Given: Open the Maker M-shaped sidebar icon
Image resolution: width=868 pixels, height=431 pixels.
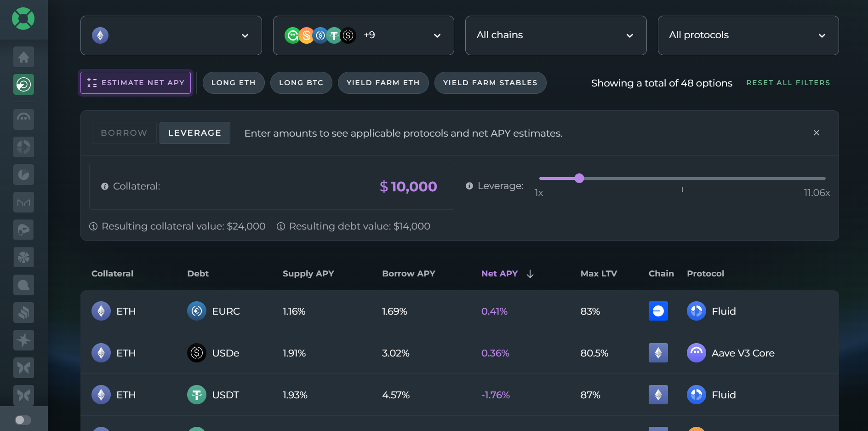Looking at the screenshot, I should 23,202.
